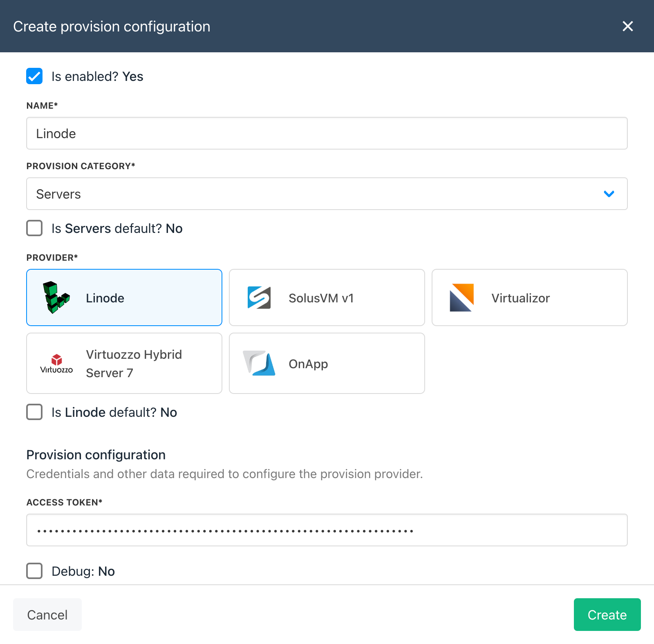
Task: Click the Access Token field
Action: pos(327,530)
